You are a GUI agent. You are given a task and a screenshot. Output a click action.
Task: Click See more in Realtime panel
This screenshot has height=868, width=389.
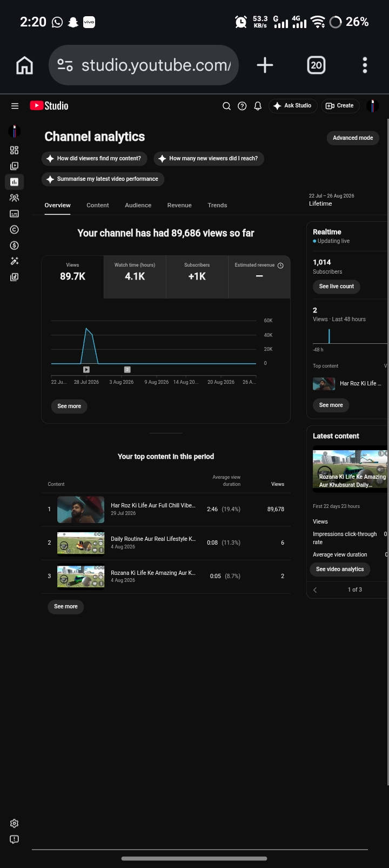point(331,405)
